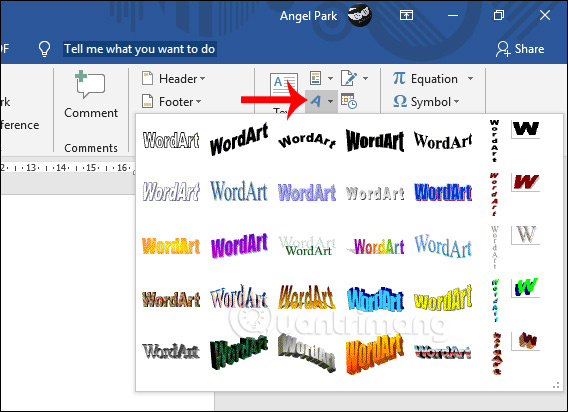568x412 pixels.
Task: Select the orange 3D block WordArt style
Action: click(375, 354)
